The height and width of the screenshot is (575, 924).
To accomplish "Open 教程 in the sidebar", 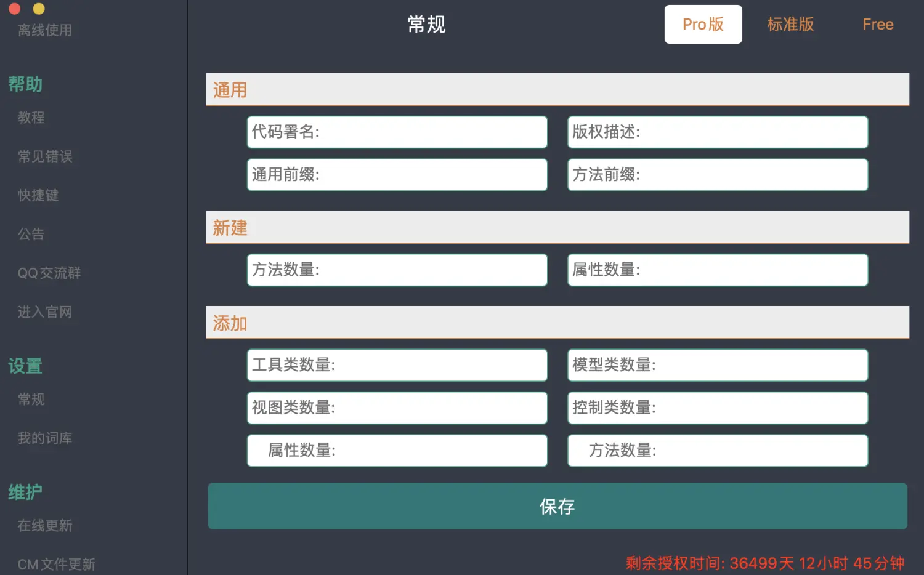I will 31,118.
